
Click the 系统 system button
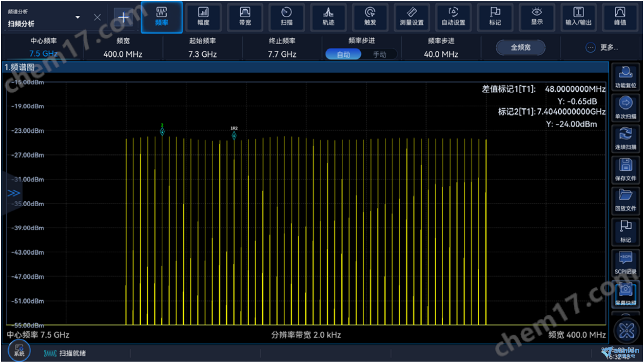tap(19, 350)
